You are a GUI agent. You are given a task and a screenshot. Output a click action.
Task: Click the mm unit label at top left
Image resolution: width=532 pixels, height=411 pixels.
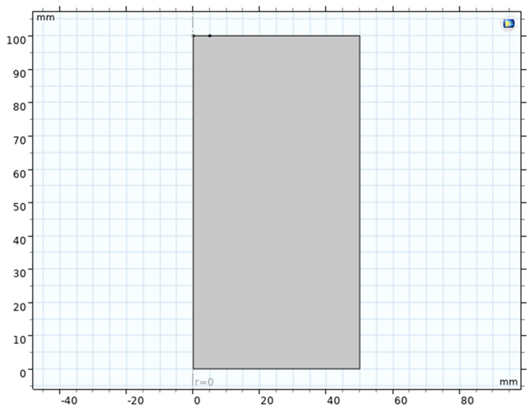tap(46, 18)
